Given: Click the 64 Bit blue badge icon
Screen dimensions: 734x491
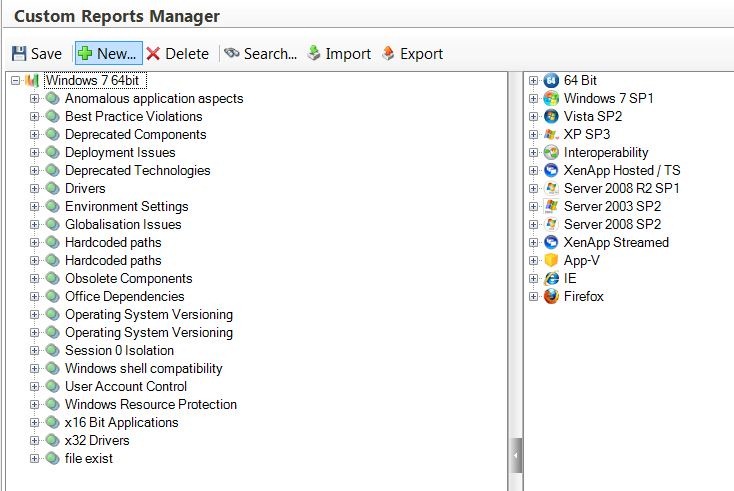Looking at the screenshot, I should point(551,81).
